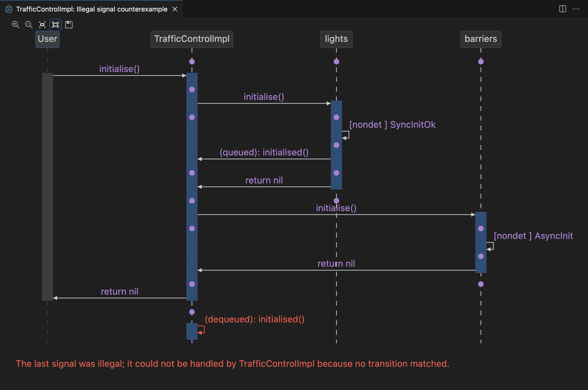
Task: Select the TrafficControlImpl counterexample tab
Action: click(x=92, y=9)
